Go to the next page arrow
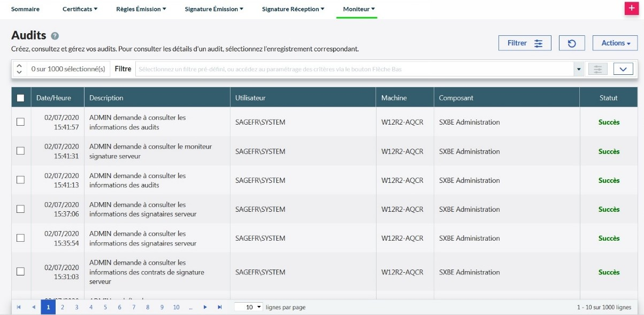The height and width of the screenshot is (315, 644). click(205, 308)
